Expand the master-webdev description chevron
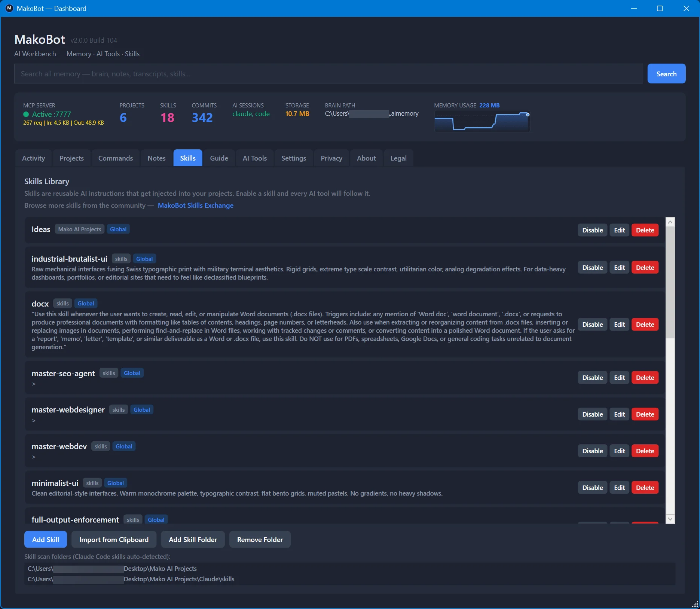 [x=34, y=457]
